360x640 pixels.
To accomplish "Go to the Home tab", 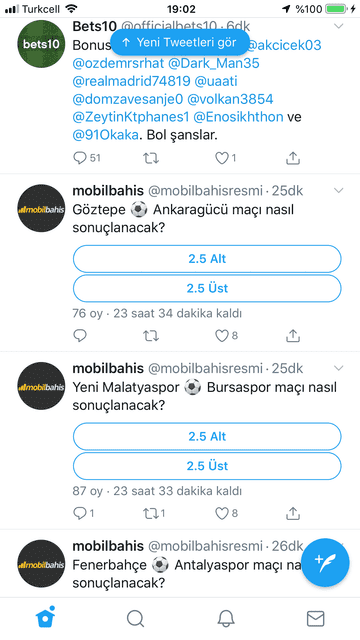I will coord(45,618).
